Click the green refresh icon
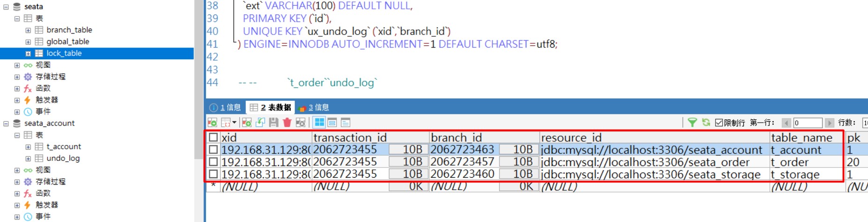868x222 pixels. 706,122
